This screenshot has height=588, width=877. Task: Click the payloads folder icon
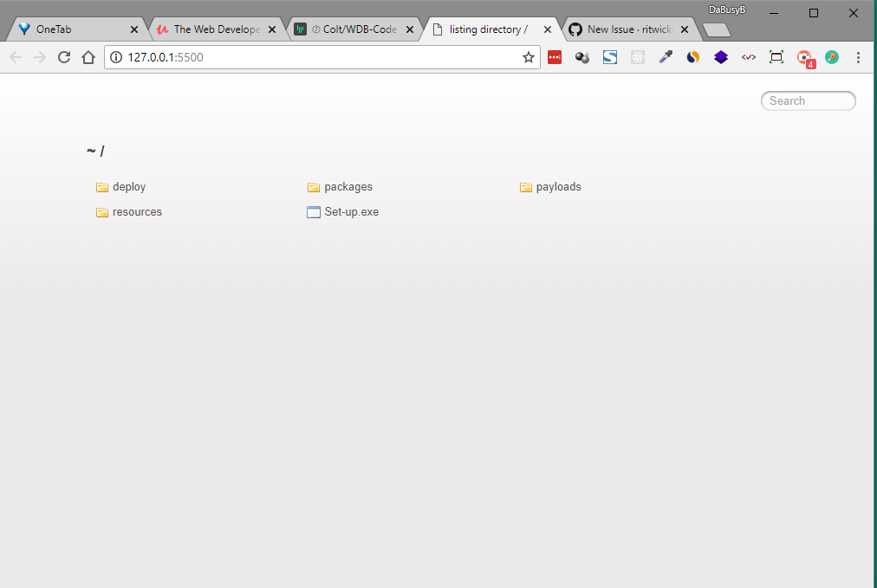(x=526, y=187)
